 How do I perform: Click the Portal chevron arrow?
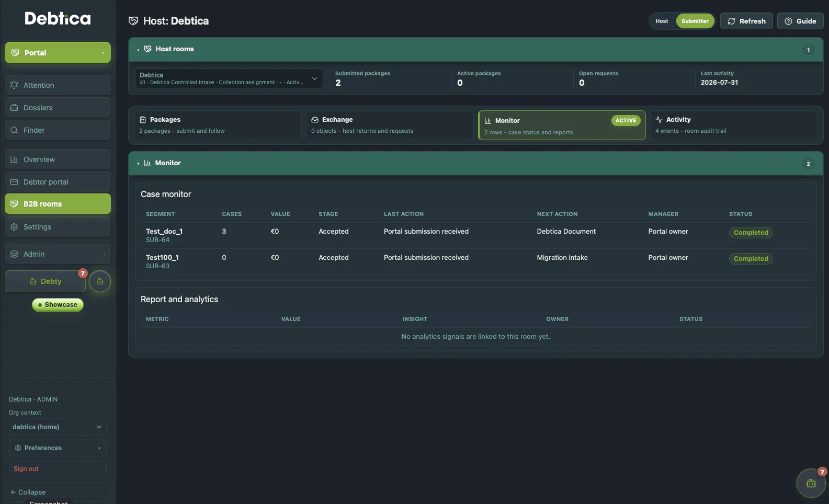[103, 53]
